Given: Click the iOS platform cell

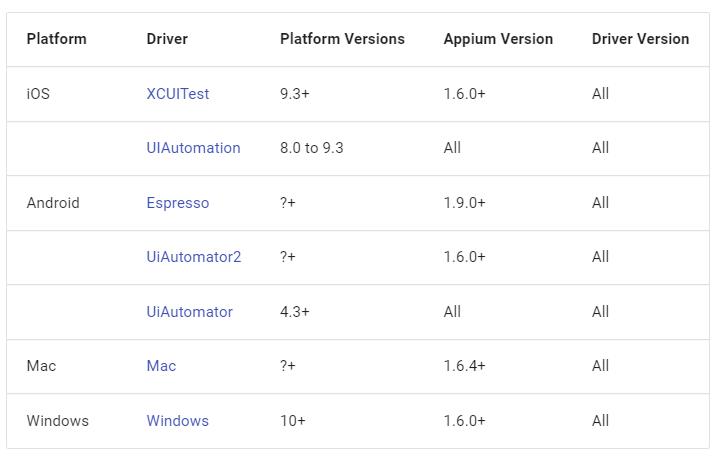Looking at the screenshot, I should coord(38,94).
